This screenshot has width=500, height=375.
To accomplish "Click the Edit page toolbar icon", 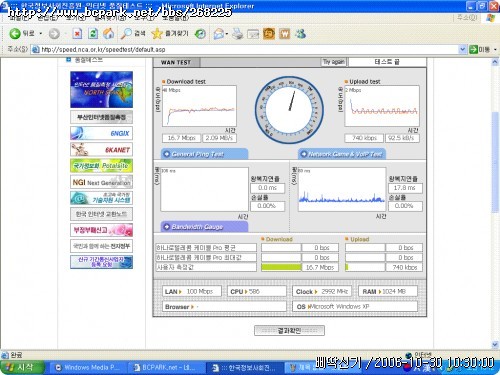I will (x=253, y=34).
